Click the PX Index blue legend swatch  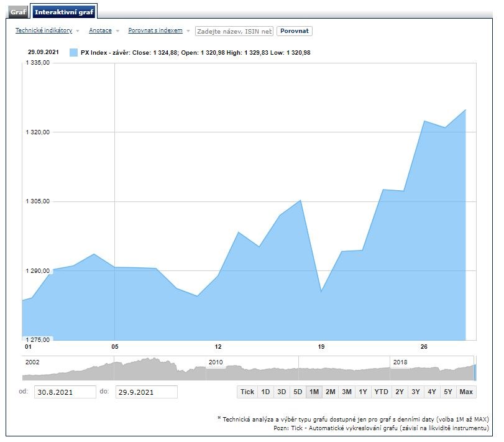(74, 53)
